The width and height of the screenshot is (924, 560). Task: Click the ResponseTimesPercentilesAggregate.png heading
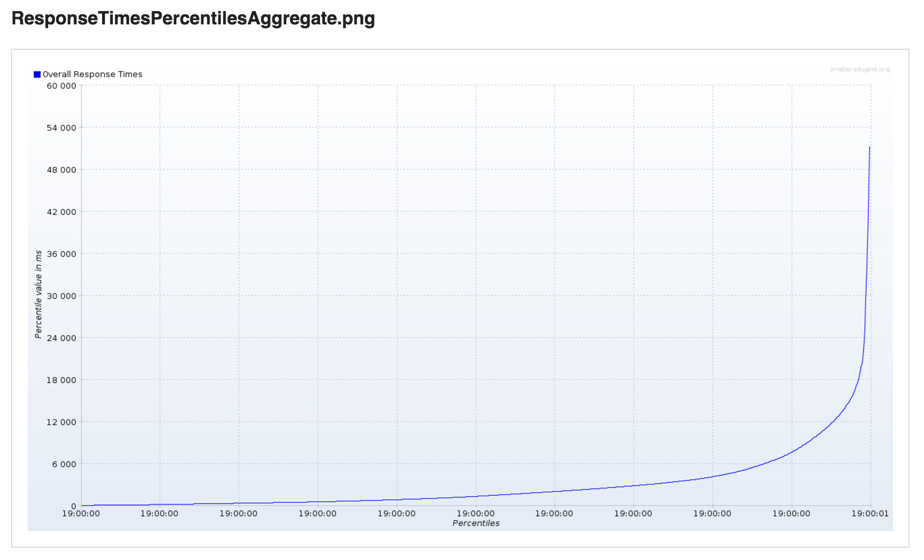click(193, 18)
